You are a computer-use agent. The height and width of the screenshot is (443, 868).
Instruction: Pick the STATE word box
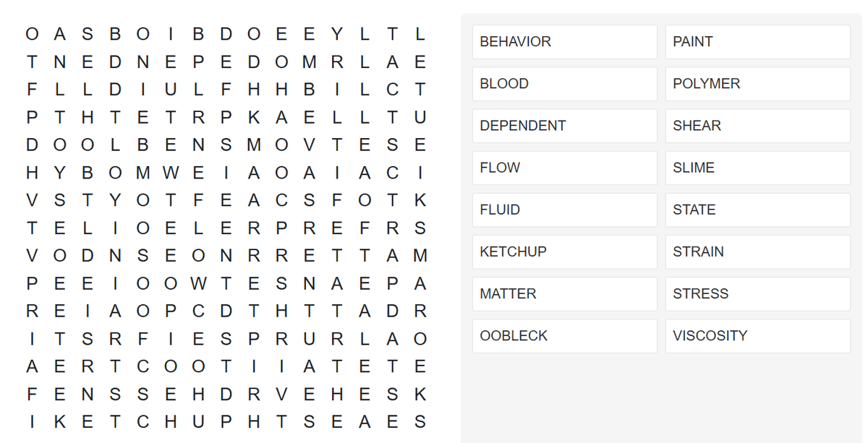pyautogui.click(x=757, y=210)
